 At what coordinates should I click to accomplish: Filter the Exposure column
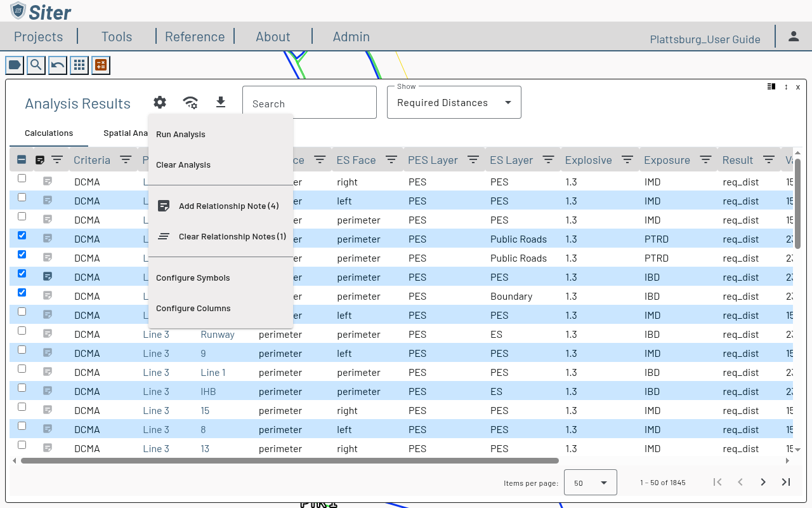pos(705,160)
